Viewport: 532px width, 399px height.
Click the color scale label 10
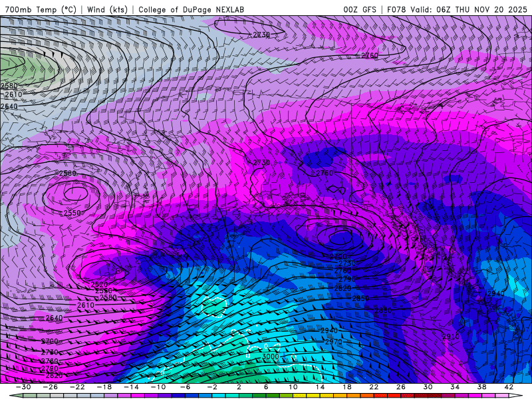(x=293, y=387)
